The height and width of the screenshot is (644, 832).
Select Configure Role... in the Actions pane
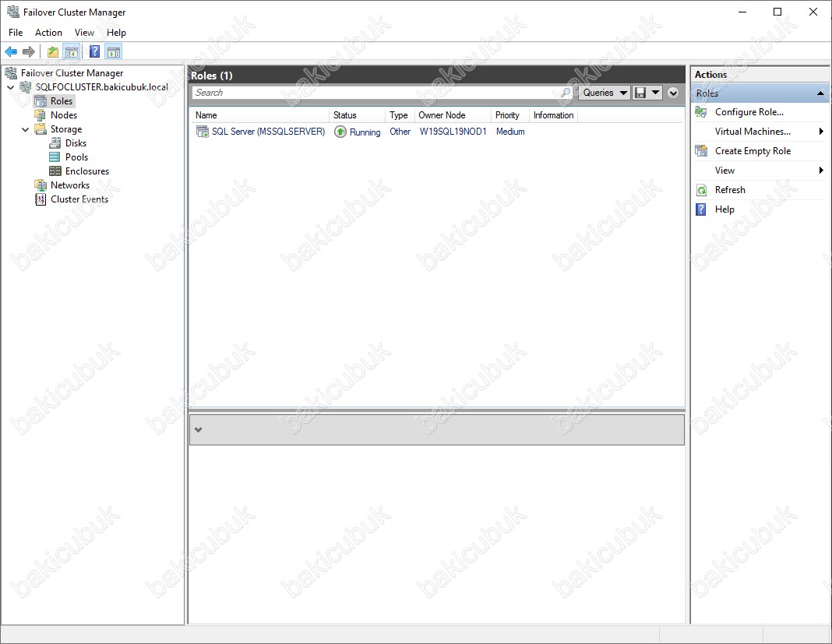pyautogui.click(x=749, y=112)
